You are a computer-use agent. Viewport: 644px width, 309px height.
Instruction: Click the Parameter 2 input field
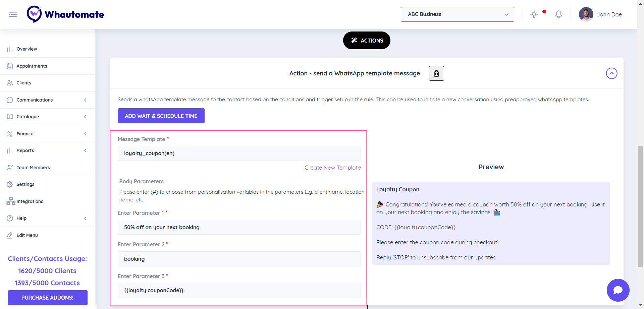pyautogui.click(x=239, y=259)
